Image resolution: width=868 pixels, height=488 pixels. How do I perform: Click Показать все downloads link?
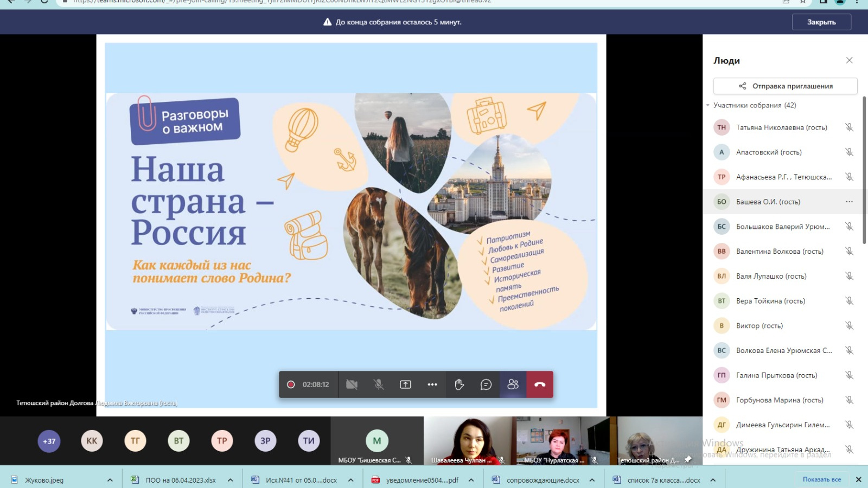pyautogui.click(x=822, y=479)
